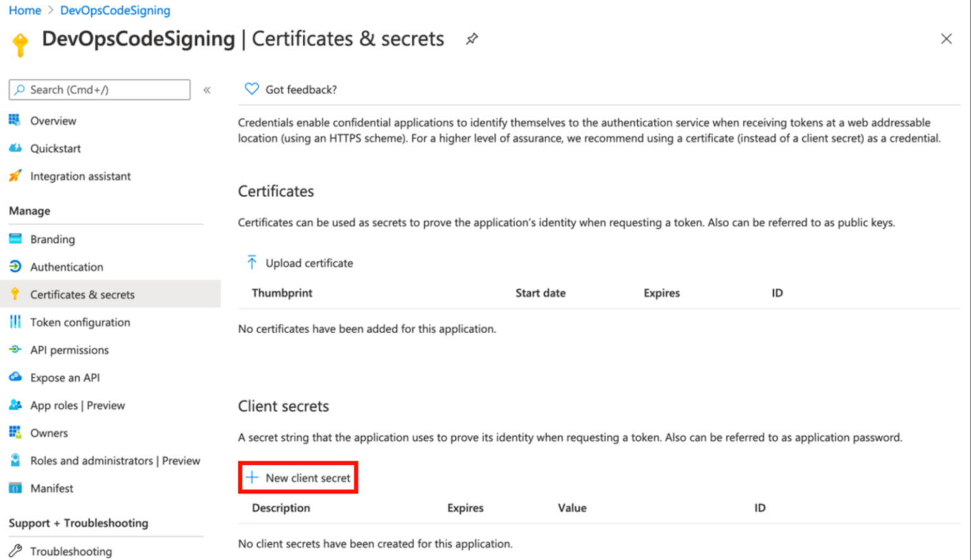Viewport: 971px width, 560px height.
Task: Collapse the sidebar with the double chevron
Action: pos(207,90)
